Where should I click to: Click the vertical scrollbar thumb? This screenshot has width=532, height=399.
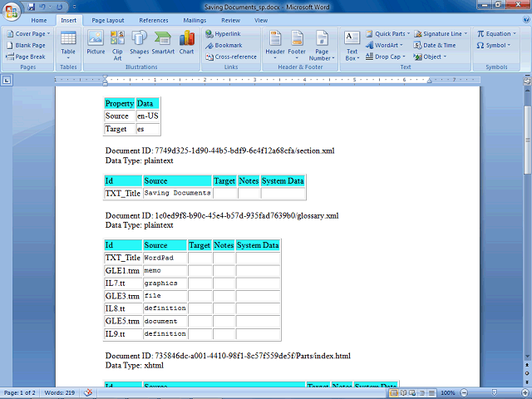[527, 140]
